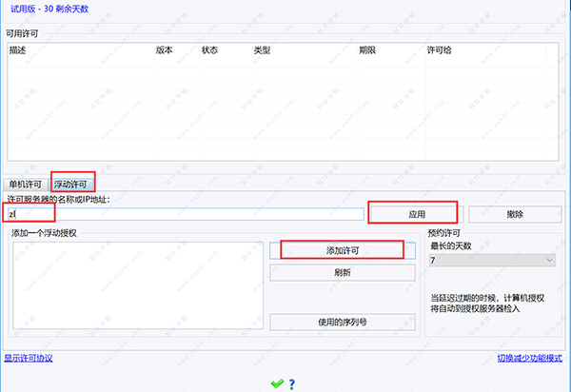
Task: Open the 显示许可协议 link
Action: point(29,358)
